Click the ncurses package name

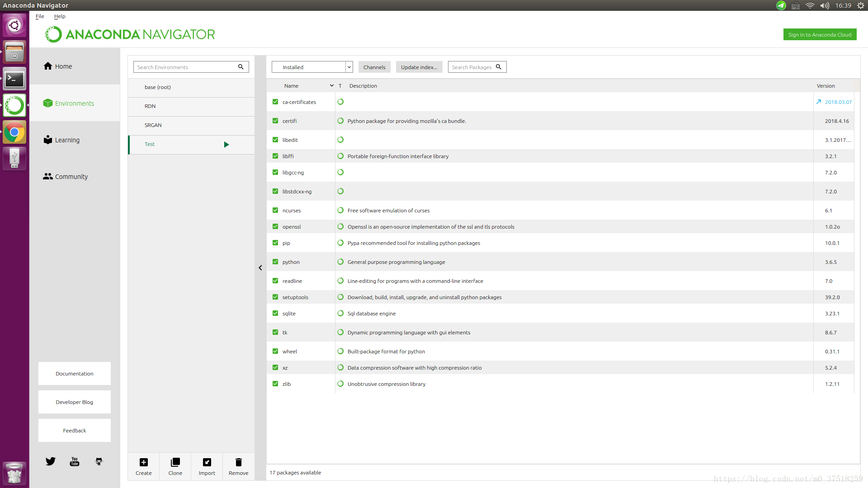point(292,210)
